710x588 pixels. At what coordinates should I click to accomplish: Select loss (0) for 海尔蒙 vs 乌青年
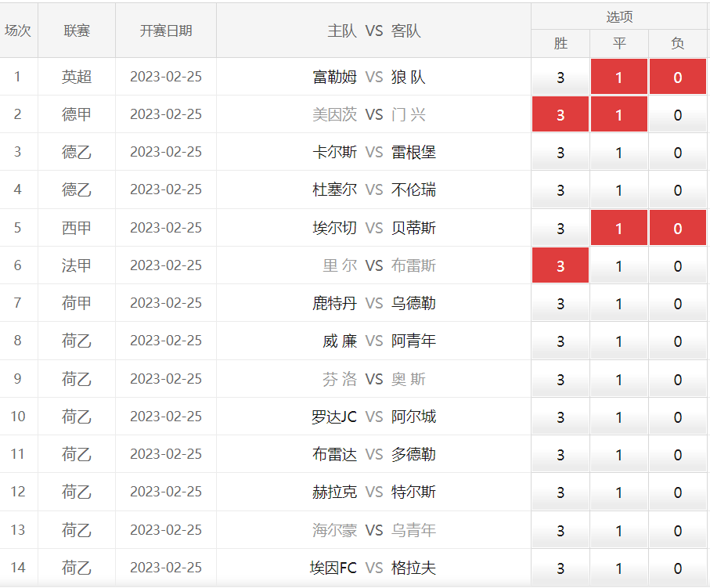click(678, 530)
